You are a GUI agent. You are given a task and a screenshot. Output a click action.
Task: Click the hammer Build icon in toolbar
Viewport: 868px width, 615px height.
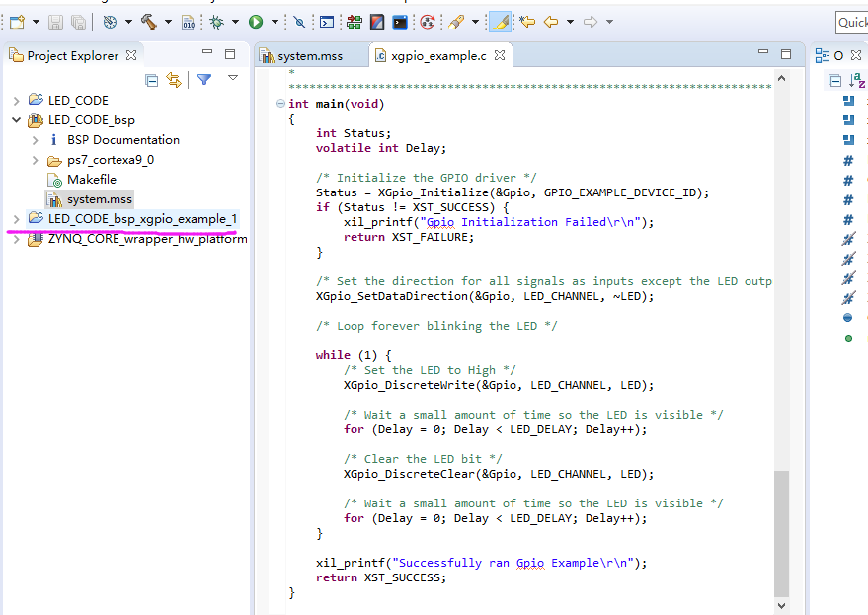148,22
